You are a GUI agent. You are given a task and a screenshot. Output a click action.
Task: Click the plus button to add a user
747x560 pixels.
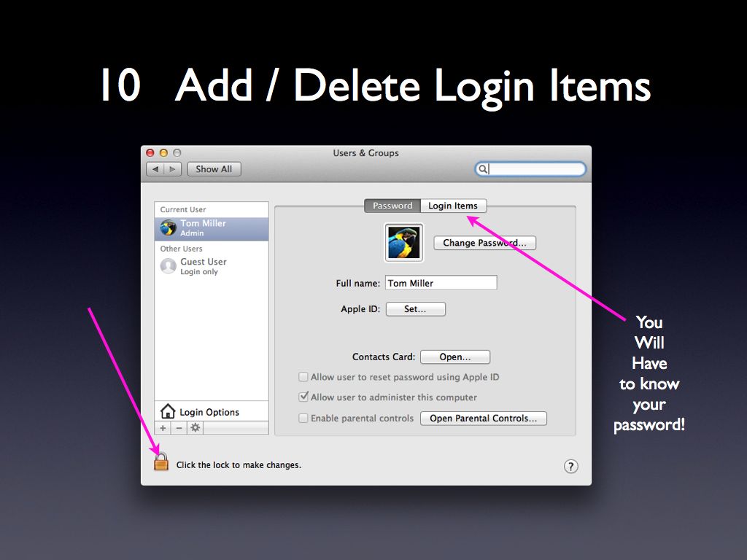pos(163,428)
